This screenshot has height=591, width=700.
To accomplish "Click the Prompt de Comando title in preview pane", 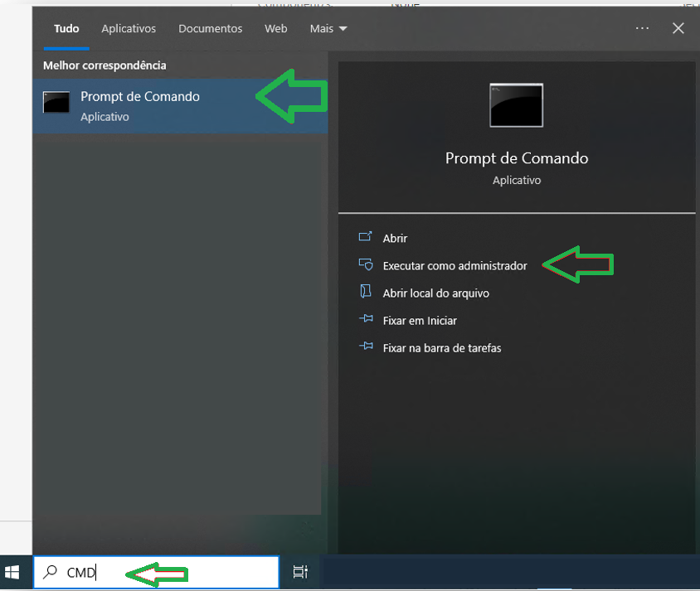I will 517,158.
